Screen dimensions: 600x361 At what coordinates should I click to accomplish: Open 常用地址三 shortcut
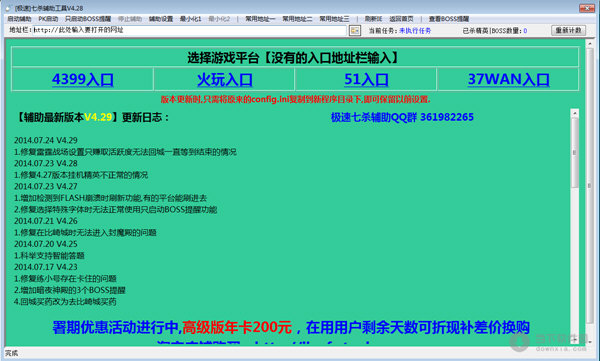click(334, 19)
